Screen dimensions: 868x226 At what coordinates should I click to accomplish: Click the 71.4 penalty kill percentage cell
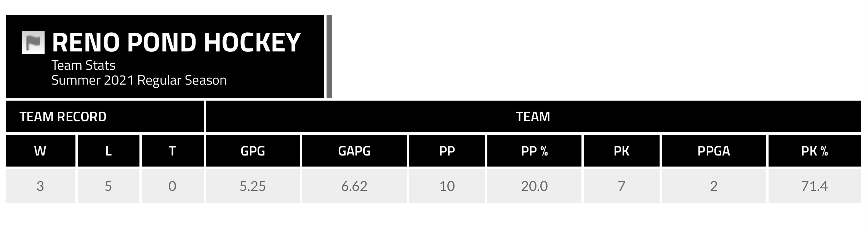pos(814,186)
